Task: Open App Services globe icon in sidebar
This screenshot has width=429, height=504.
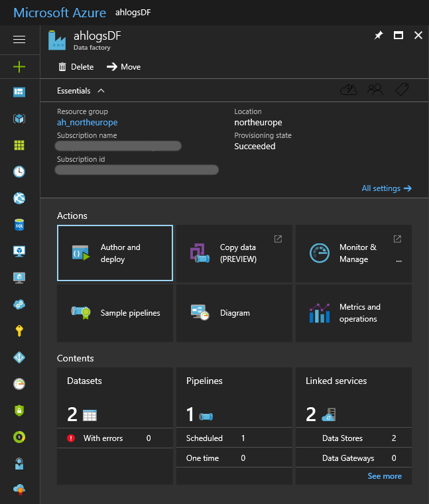Action: [19, 198]
